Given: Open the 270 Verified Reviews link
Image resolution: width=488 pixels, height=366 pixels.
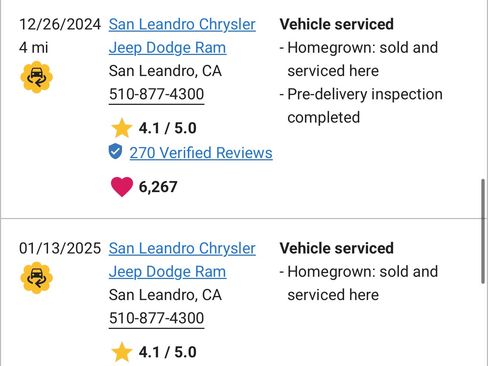Looking at the screenshot, I should click(201, 153).
